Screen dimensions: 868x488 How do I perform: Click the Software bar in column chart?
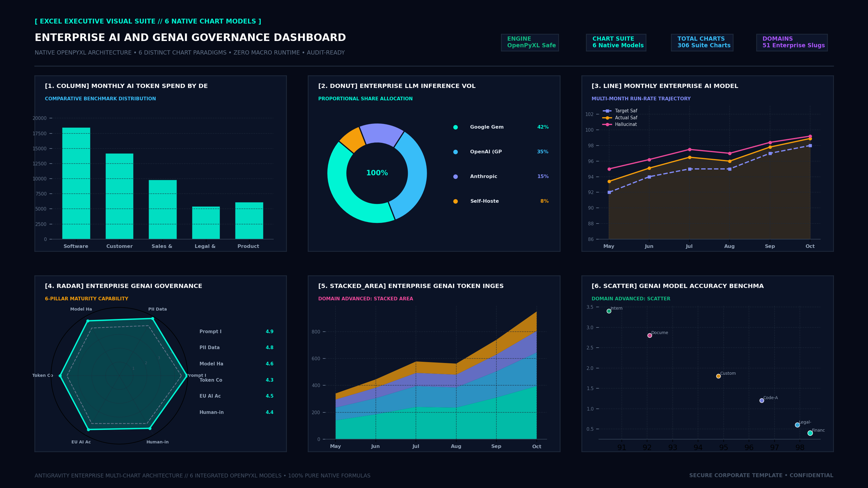coord(76,183)
